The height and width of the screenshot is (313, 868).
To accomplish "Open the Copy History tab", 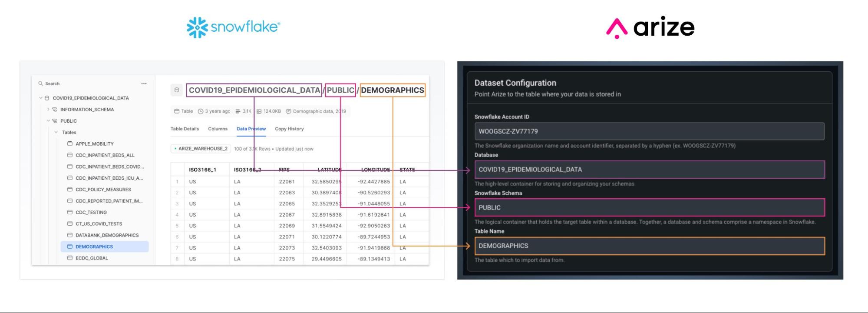I will click(x=289, y=129).
